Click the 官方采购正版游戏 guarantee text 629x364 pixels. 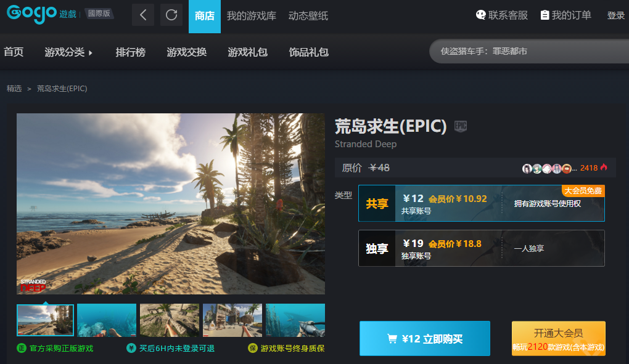point(62,349)
